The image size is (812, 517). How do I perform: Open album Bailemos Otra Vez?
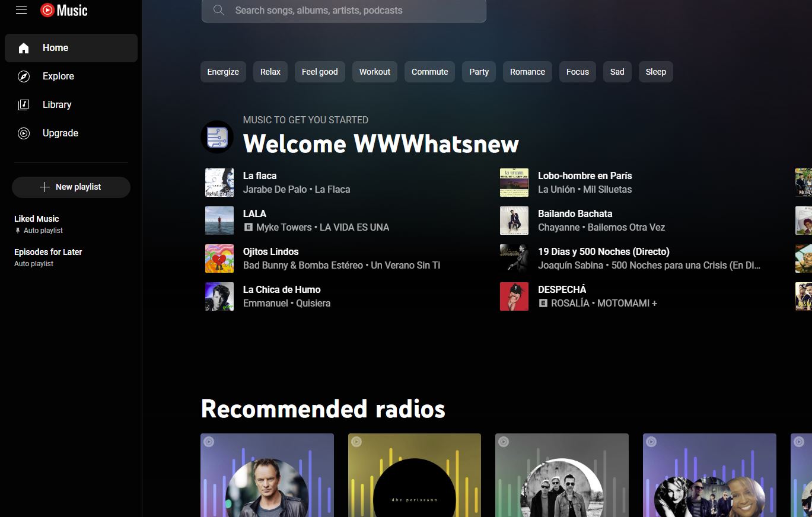tap(626, 228)
